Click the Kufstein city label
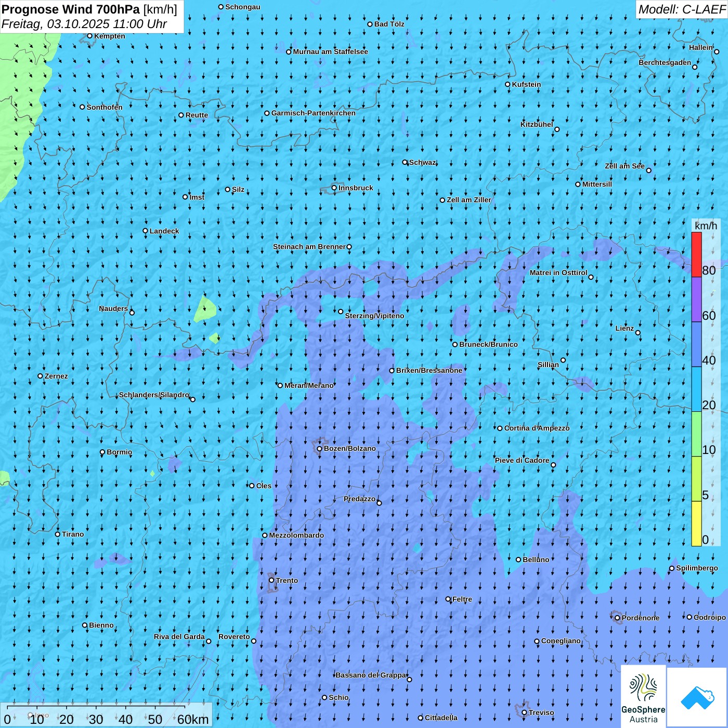Image resolution: width=728 pixels, height=728 pixels. [x=526, y=84]
